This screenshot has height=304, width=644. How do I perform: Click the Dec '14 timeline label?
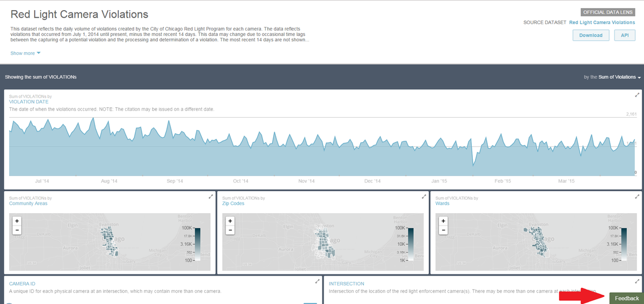[x=372, y=181]
